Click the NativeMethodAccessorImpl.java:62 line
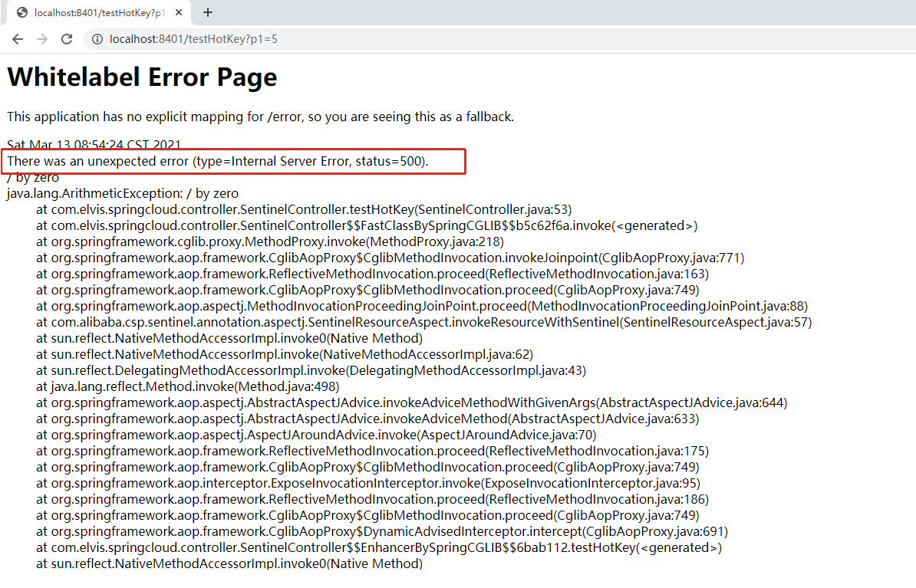The image size is (916, 588). [285, 354]
